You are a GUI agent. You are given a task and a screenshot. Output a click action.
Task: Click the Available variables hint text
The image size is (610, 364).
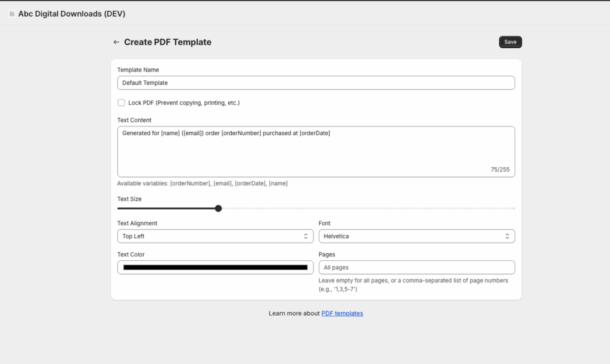(x=203, y=183)
